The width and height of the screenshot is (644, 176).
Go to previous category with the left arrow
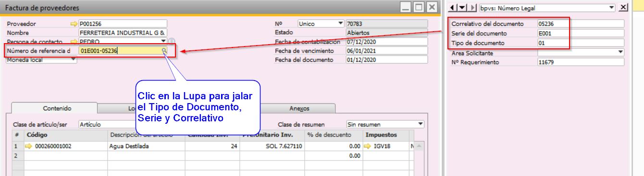(x=452, y=8)
